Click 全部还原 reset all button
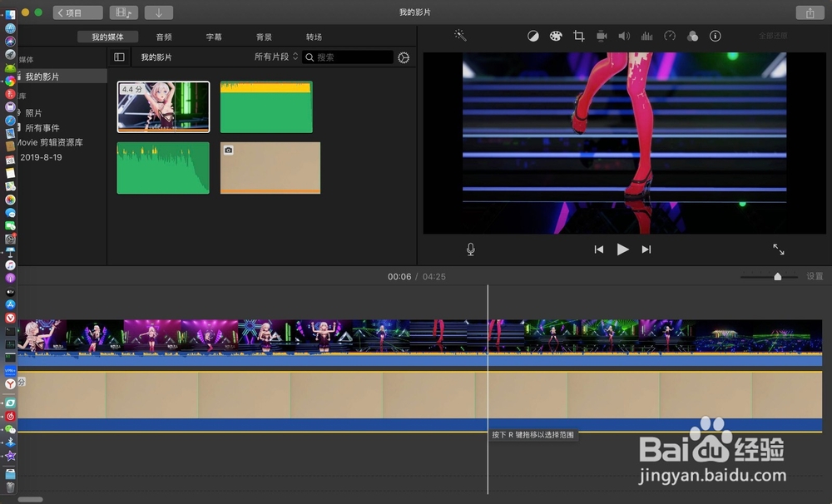832x504 pixels. coord(773,36)
